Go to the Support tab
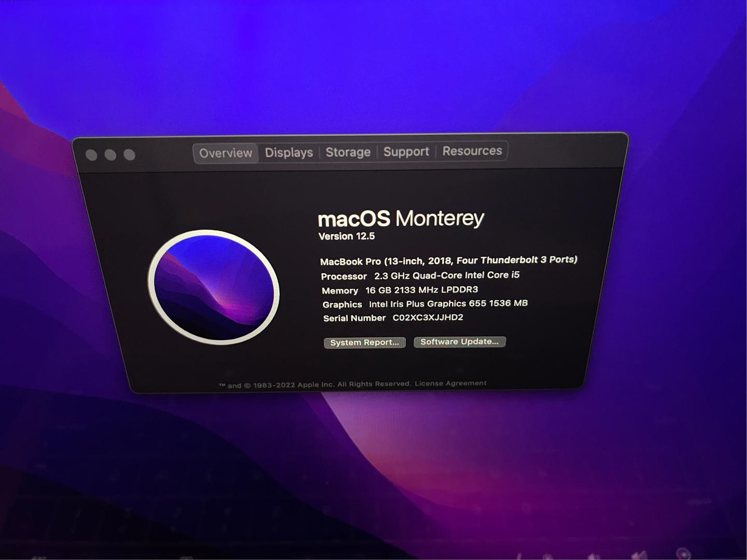The width and height of the screenshot is (747, 560). click(x=406, y=152)
